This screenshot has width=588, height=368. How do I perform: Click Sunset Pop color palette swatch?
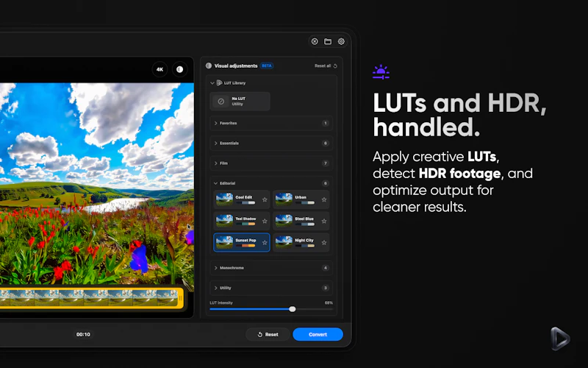(x=245, y=246)
